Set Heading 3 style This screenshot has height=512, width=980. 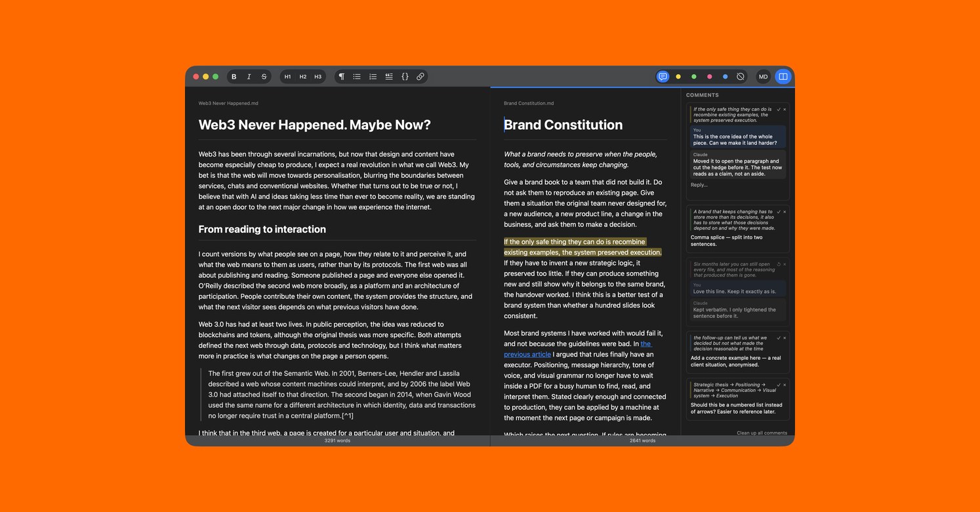click(318, 77)
